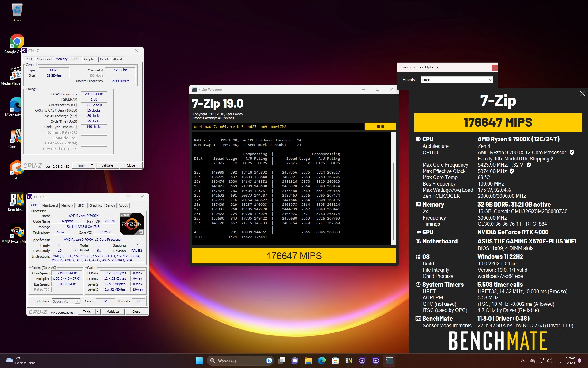Click the 176647 MIPS bar in 7-Zip Wrapper
Image resolution: width=588 pixels, height=368 pixels.
294,256
